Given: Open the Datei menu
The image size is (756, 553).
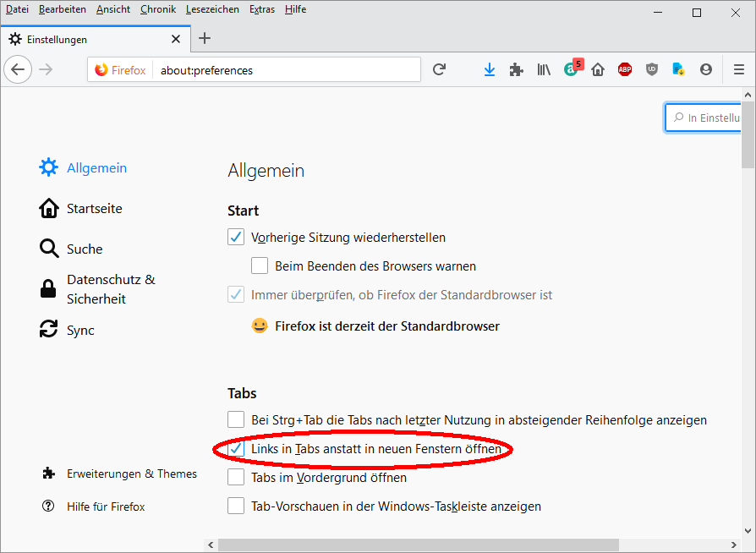Looking at the screenshot, I should 17,9.
